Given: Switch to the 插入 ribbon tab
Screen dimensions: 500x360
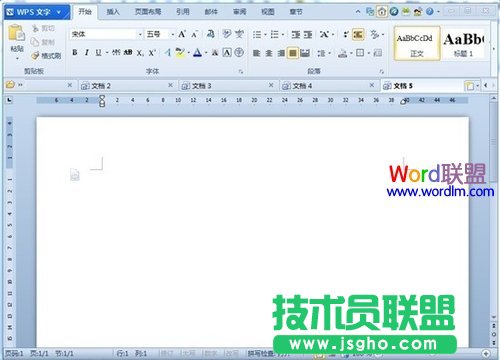Looking at the screenshot, I should click(113, 12).
